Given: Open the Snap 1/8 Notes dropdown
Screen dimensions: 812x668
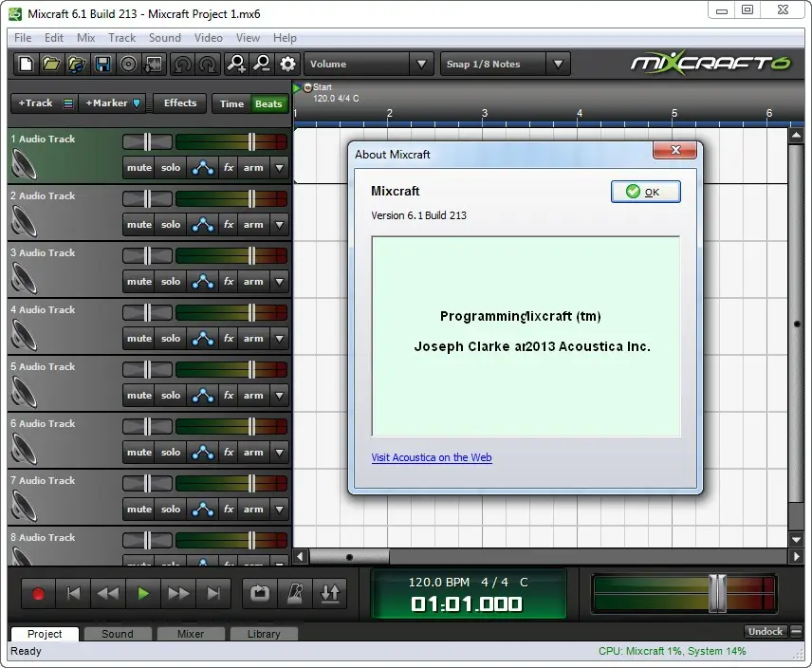Looking at the screenshot, I should pos(558,65).
